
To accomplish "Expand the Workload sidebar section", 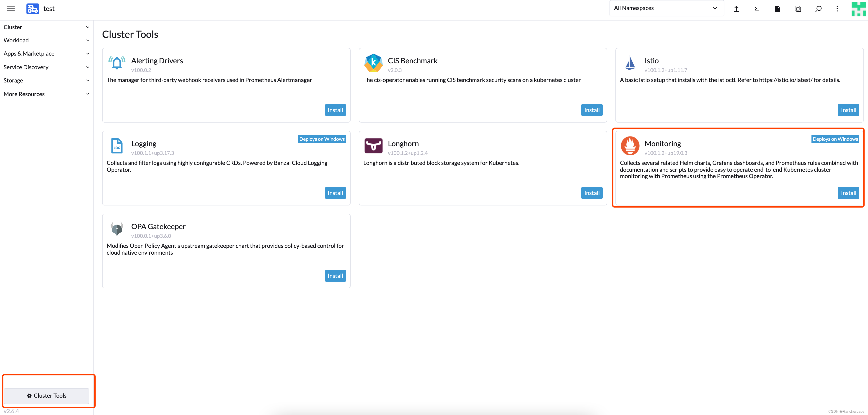I will click(x=46, y=40).
